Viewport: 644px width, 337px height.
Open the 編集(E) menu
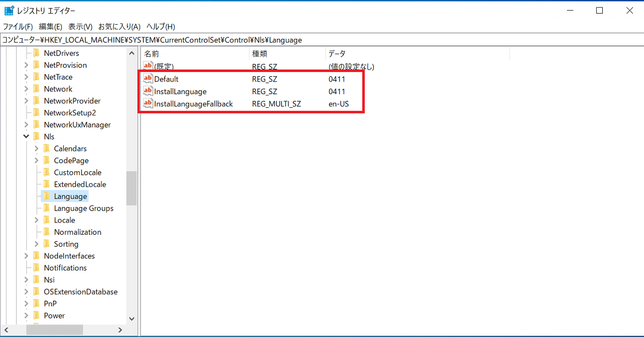[x=50, y=27]
